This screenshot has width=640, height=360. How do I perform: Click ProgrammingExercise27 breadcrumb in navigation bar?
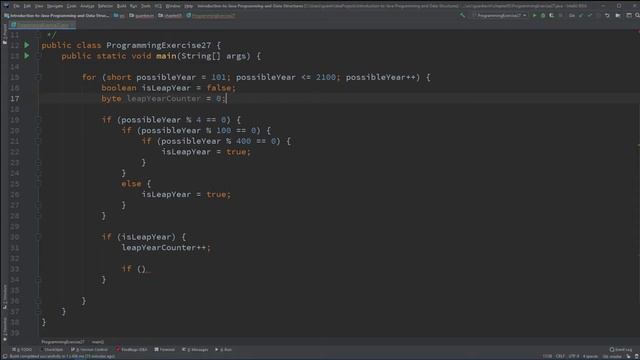tap(211, 16)
